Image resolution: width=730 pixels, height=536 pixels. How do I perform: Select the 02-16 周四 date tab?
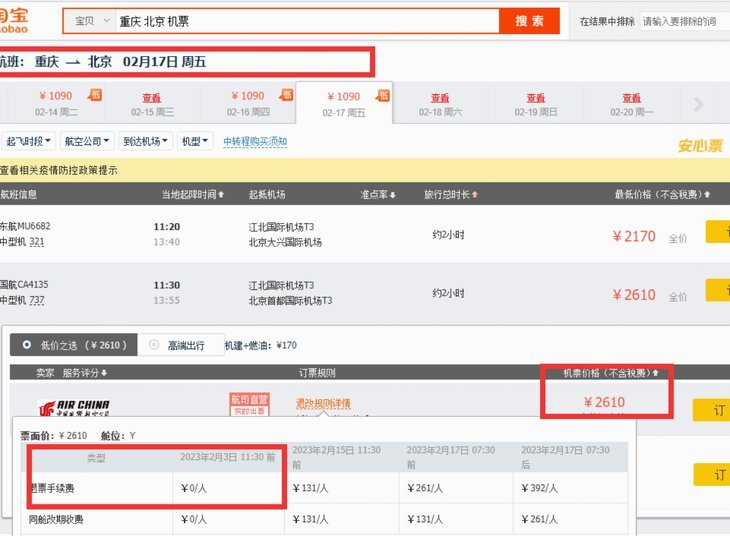pos(248,103)
